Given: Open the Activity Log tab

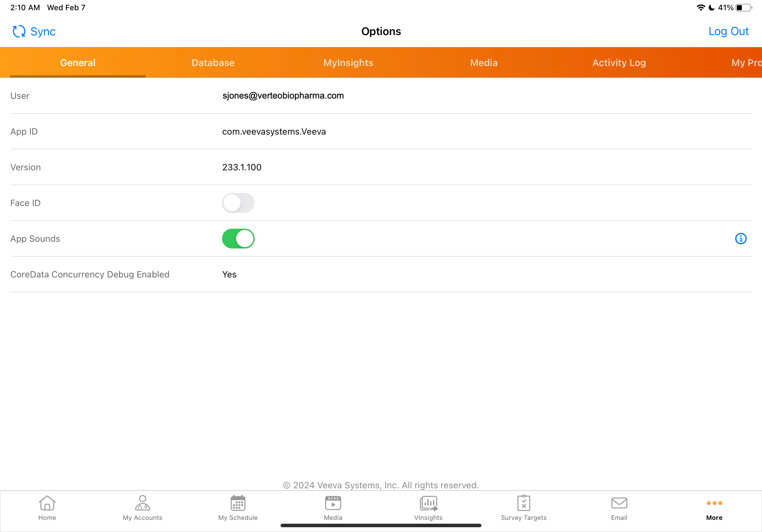Looking at the screenshot, I should [619, 63].
